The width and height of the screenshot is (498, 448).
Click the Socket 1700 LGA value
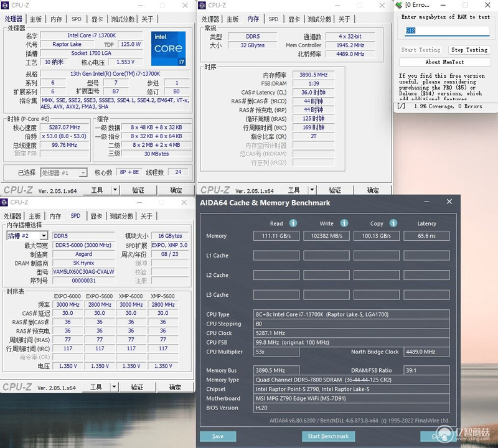point(92,53)
